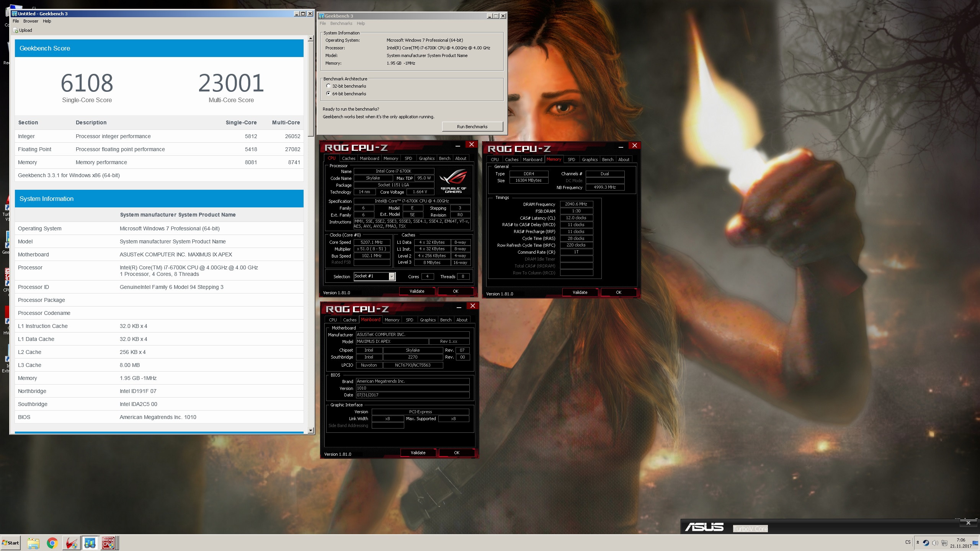Open Help menu in Untitled Geekbench window
This screenshot has width=980, height=551.
point(47,21)
